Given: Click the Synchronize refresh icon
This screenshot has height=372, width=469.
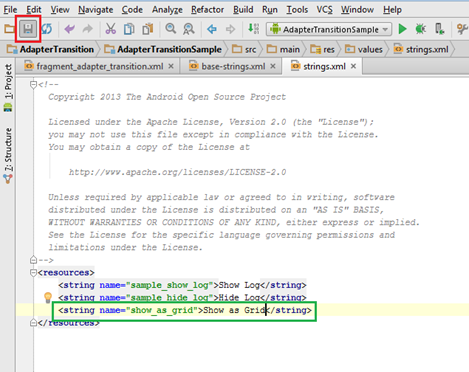Looking at the screenshot, I should tap(47, 29).
